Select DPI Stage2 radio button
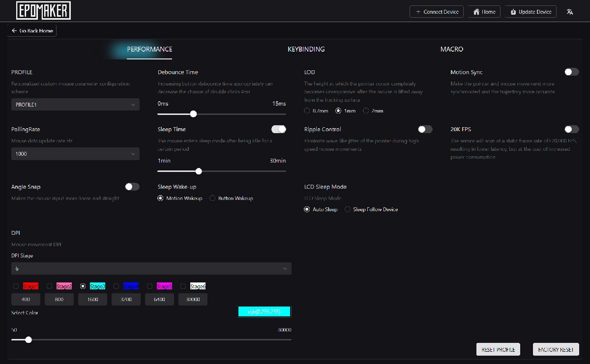Viewport: 590px width, 364px height. pyautogui.click(x=49, y=286)
